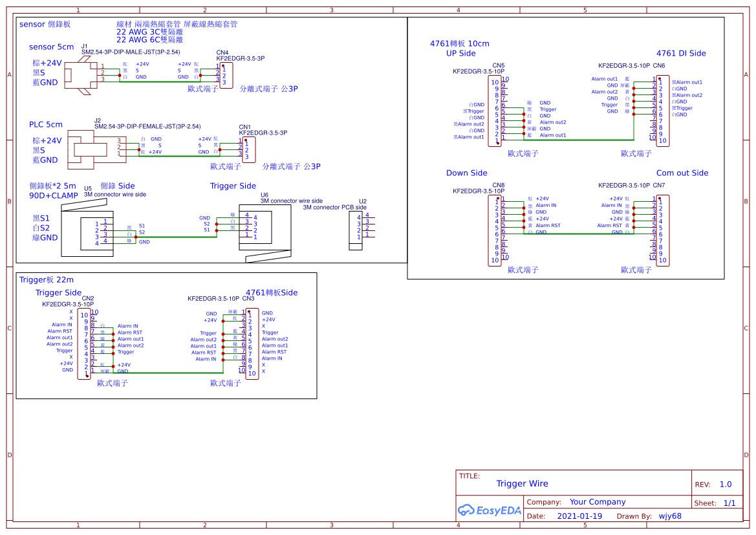This screenshot has height=535, width=756.
Task: Click the Trigger Wire title text
Action: tap(523, 483)
